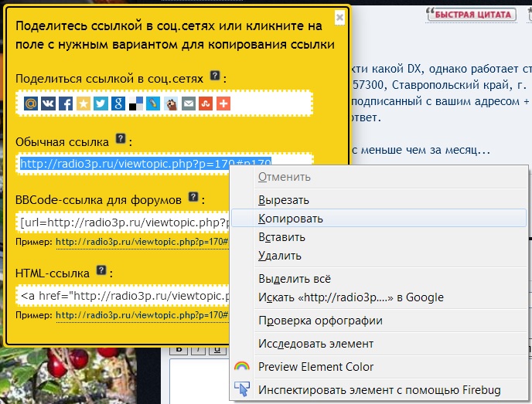Choose Исследовать элемент menu entry
This screenshot has width=532, height=404.
(x=315, y=344)
